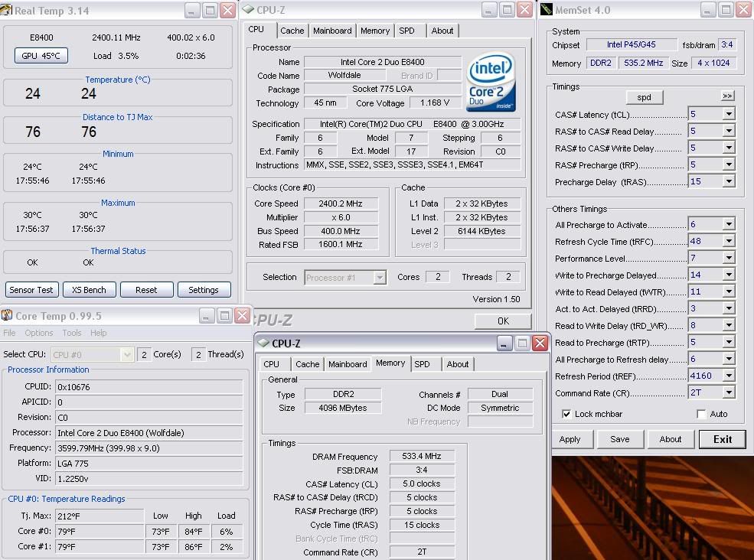This screenshot has width=754, height=560.
Task: Open the Select CPU dropdown in Core Temp
Action: tap(127, 355)
